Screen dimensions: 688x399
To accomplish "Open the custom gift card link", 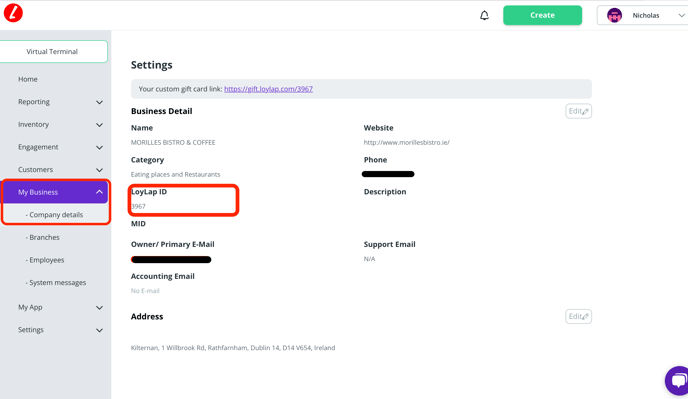I will [269, 89].
